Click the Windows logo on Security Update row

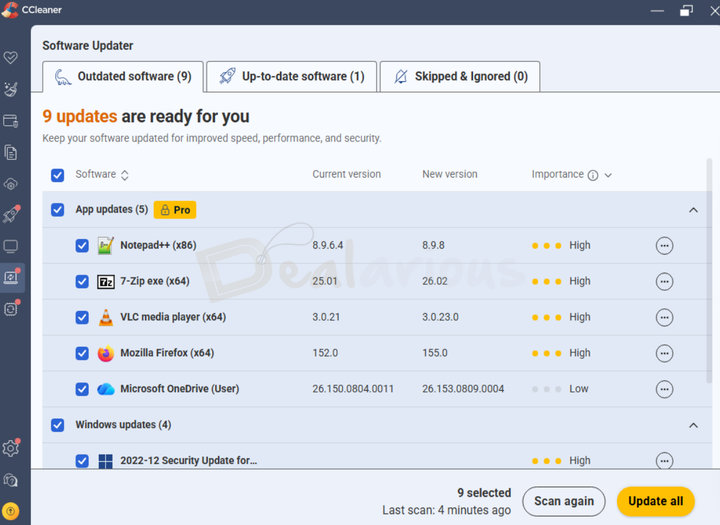click(x=106, y=461)
